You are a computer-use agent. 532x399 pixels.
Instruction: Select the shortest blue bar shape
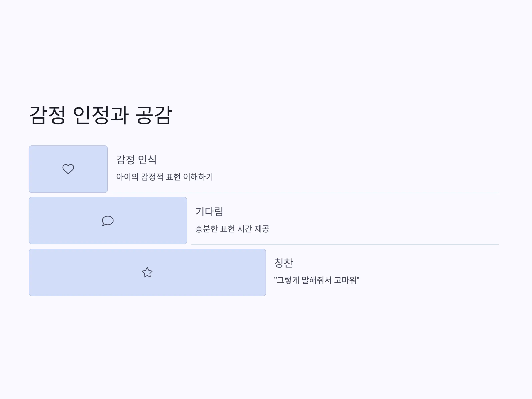coord(68,169)
